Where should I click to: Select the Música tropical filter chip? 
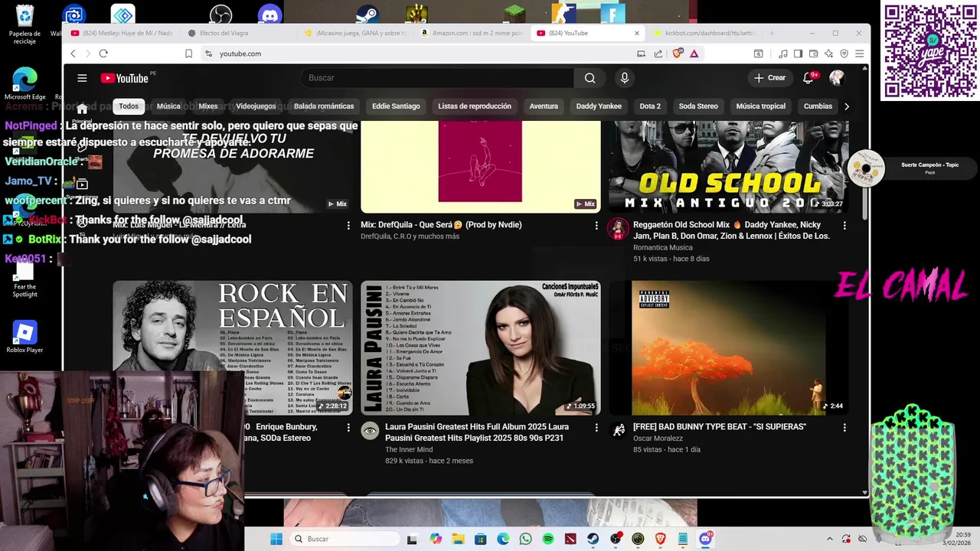760,106
